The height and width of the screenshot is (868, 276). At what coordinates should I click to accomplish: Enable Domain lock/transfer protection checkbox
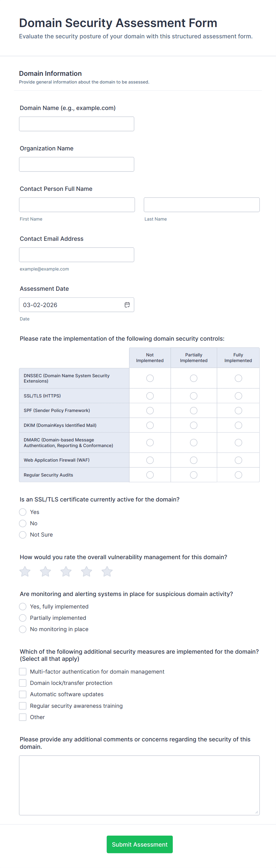tap(23, 683)
